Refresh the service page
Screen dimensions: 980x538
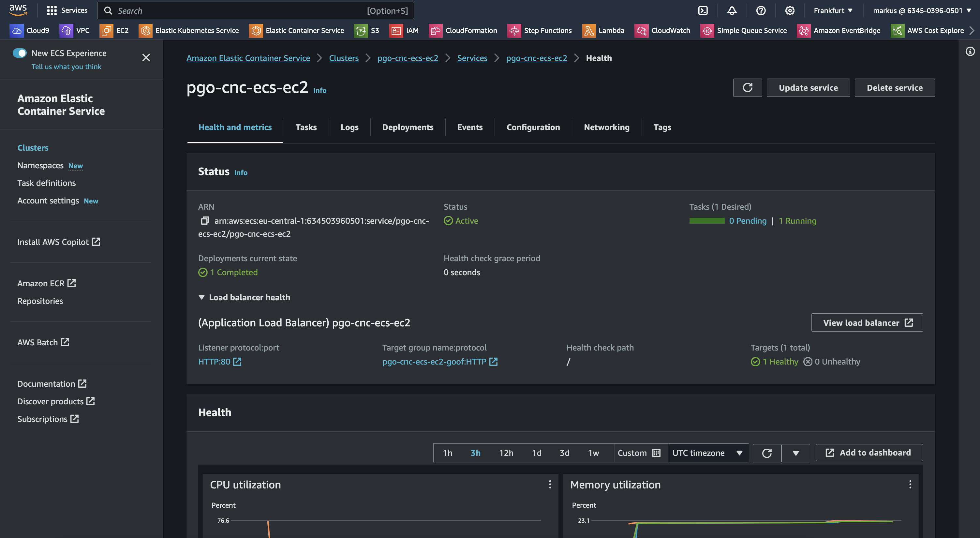[747, 88]
